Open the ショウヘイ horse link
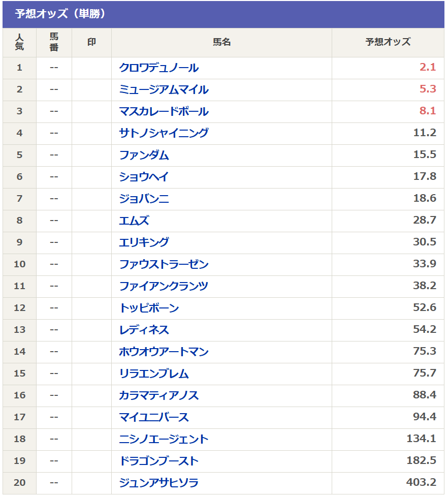The height and width of the screenshot is (497, 448). tap(144, 177)
